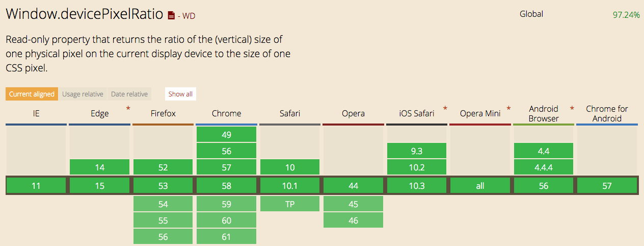Click the Opera Mini notes asterisk
The image size is (644, 246).
[508, 109]
